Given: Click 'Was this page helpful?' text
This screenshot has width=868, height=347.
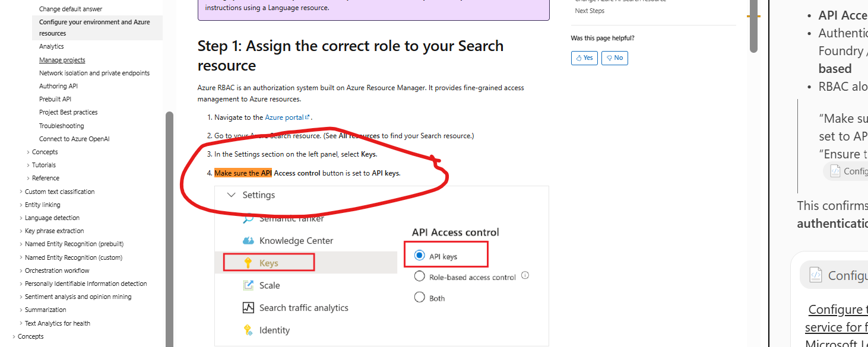Looking at the screenshot, I should coord(602,38).
